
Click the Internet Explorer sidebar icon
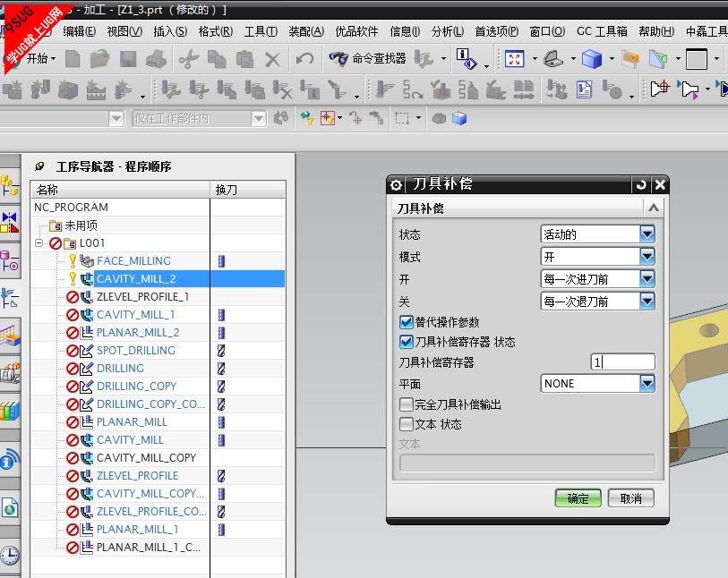click(x=10, y=508)
